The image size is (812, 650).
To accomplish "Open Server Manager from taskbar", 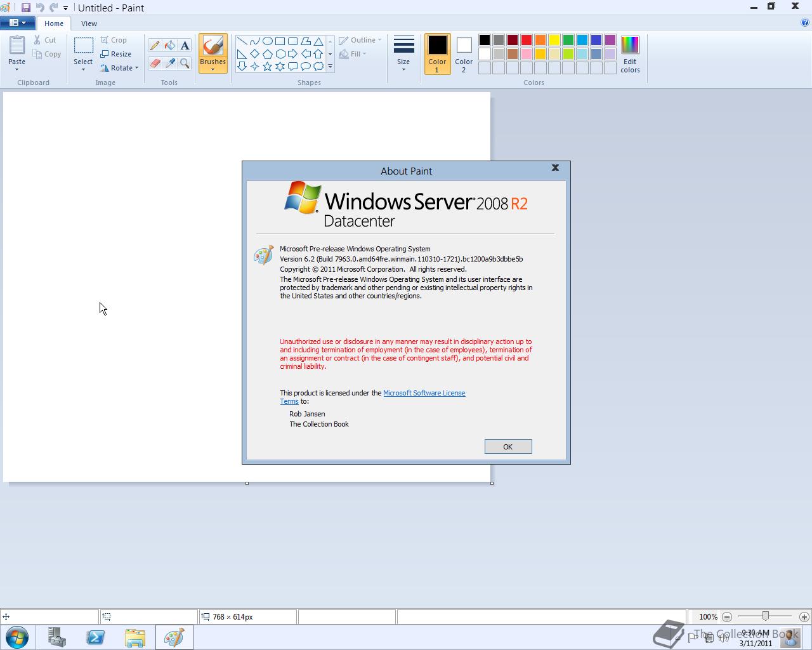I will (x=57, y=637).
